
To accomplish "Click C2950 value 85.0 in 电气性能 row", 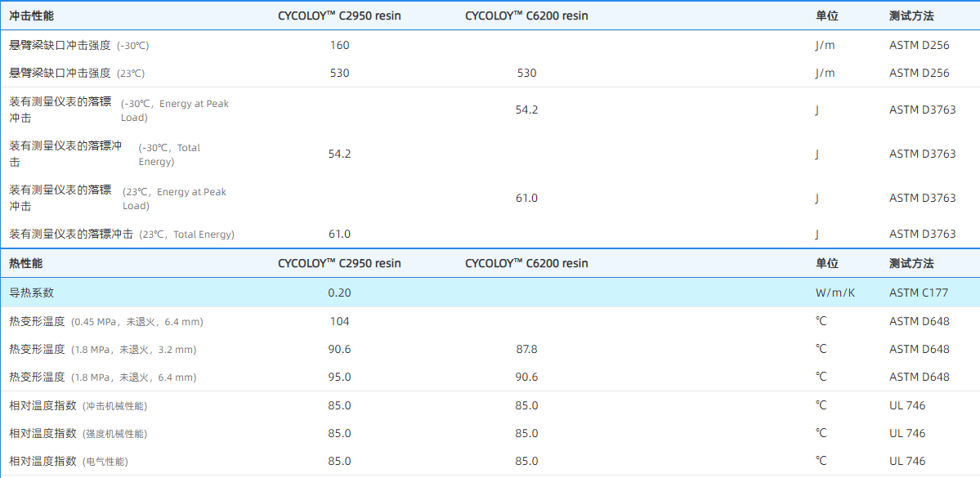I will point(339,462).
